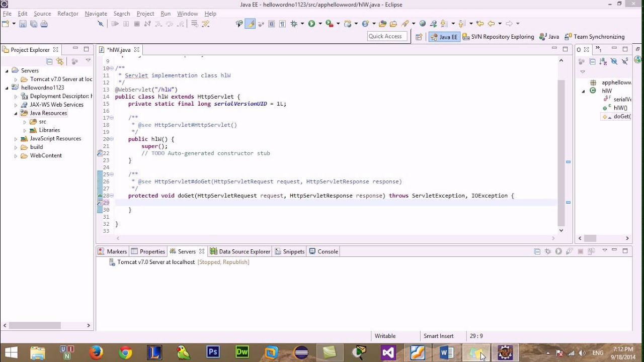Switch to the Snippets tab
Screen dimensions: 644x362
(x=290, y=251)
